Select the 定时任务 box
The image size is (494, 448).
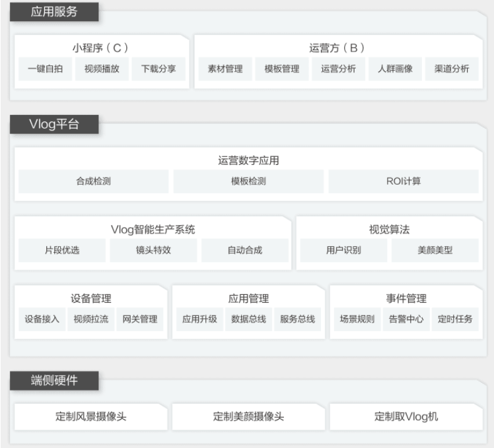click(455, 319)
